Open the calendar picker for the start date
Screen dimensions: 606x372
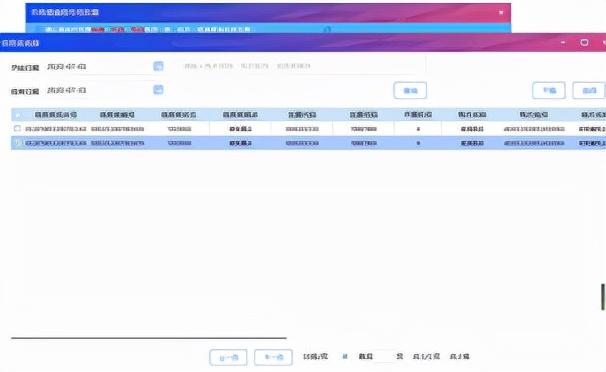click(x=158, y=66)
